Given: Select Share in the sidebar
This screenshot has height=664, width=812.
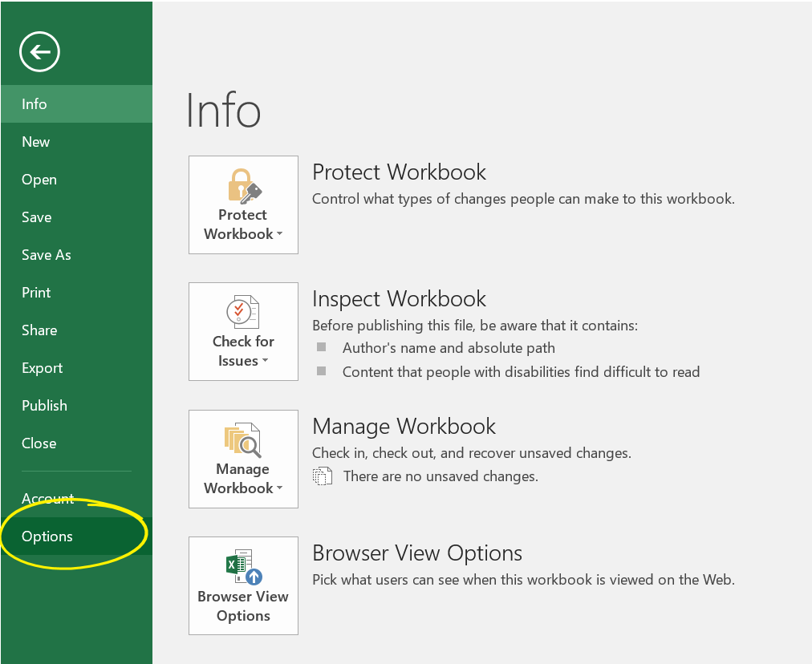Looking at the screenshot, I should pyautogui.click(x=39, y=330).
